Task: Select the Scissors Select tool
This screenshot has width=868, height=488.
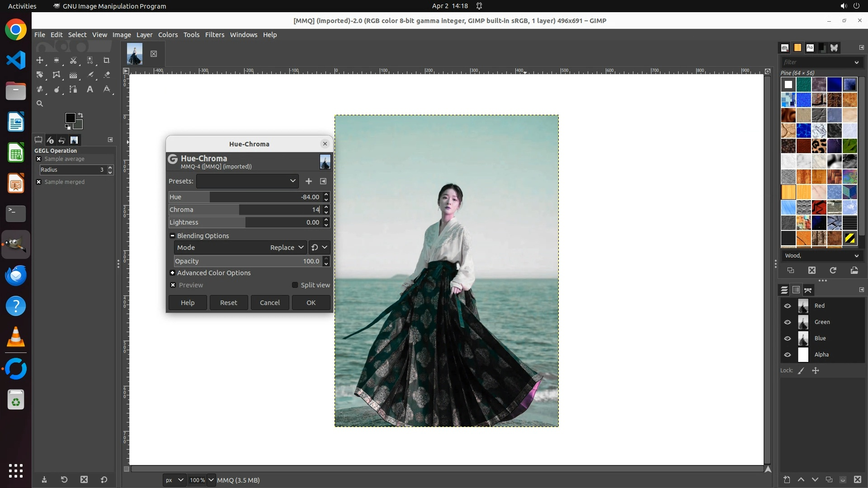Action: [x=73, y=60]
